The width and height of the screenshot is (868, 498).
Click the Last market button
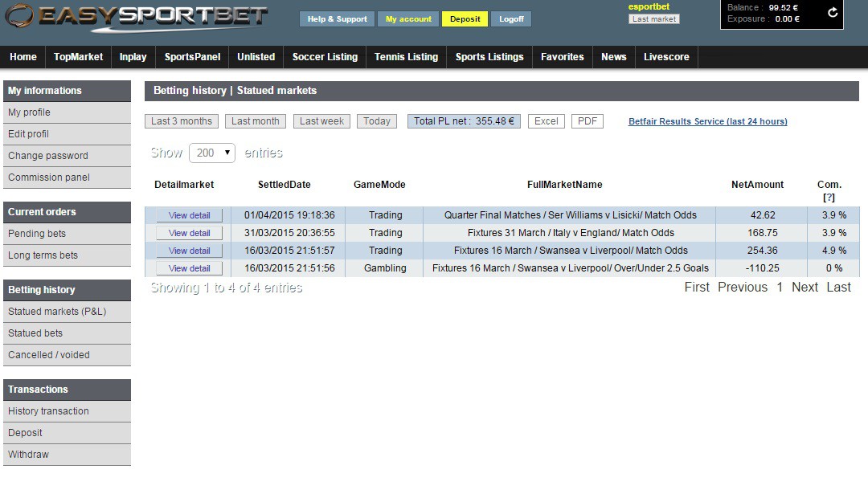click(653, 18)
